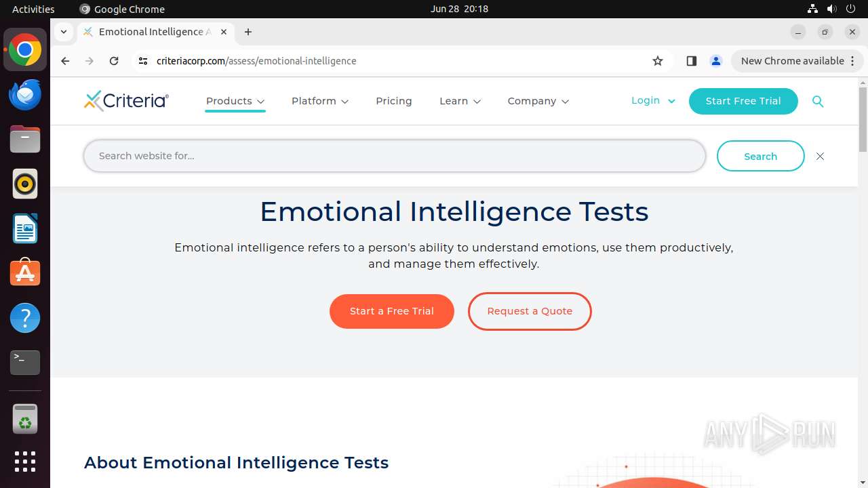
Task: Open the Pricing page
Action: tap(394, 101)
